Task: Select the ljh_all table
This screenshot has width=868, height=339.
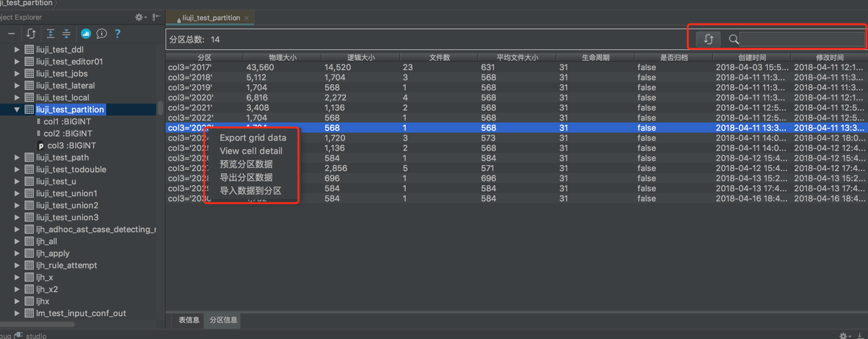Action: (47, 241)
